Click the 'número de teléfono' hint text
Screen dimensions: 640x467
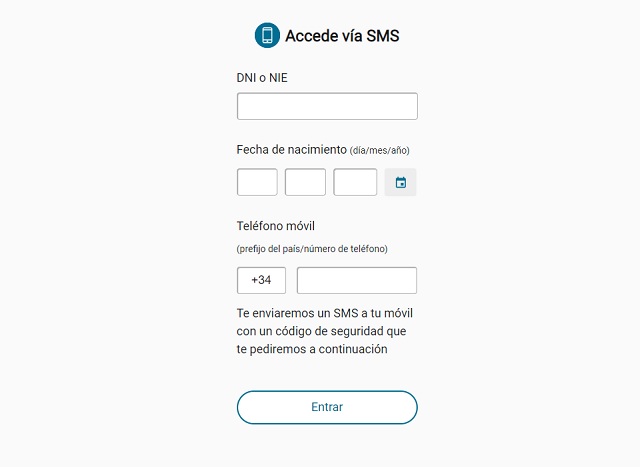pos(344,249)
